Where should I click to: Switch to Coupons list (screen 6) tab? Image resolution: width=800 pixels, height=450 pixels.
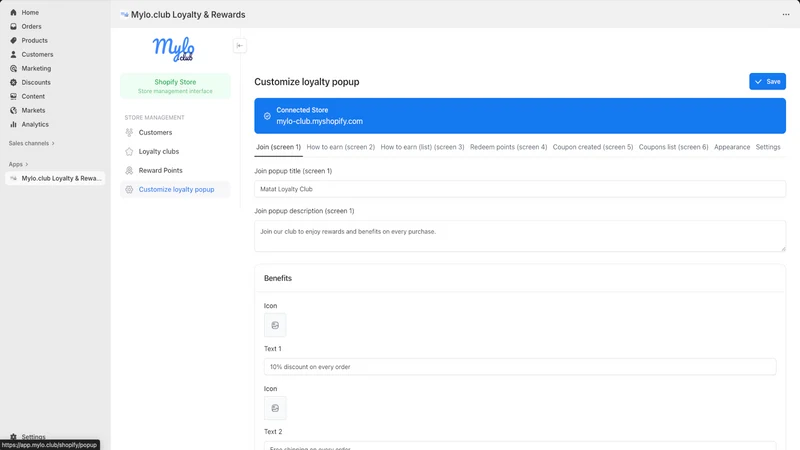[x=673, y=147]
